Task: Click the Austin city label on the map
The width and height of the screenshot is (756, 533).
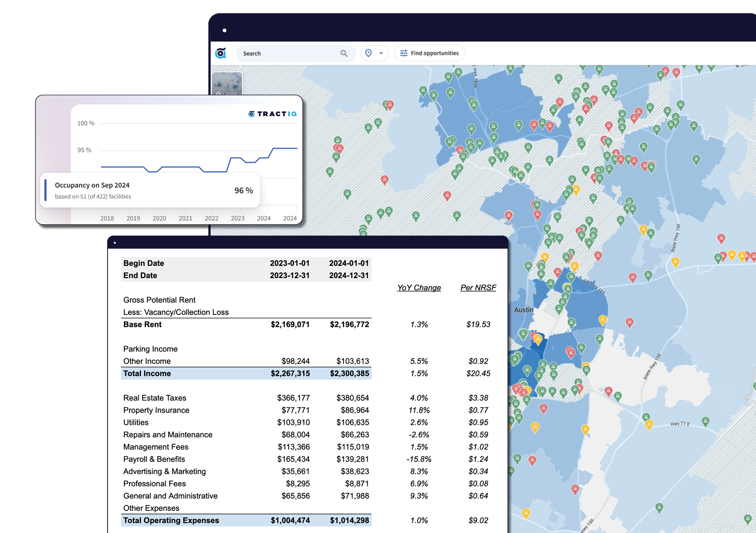Action: pos(524,310)
